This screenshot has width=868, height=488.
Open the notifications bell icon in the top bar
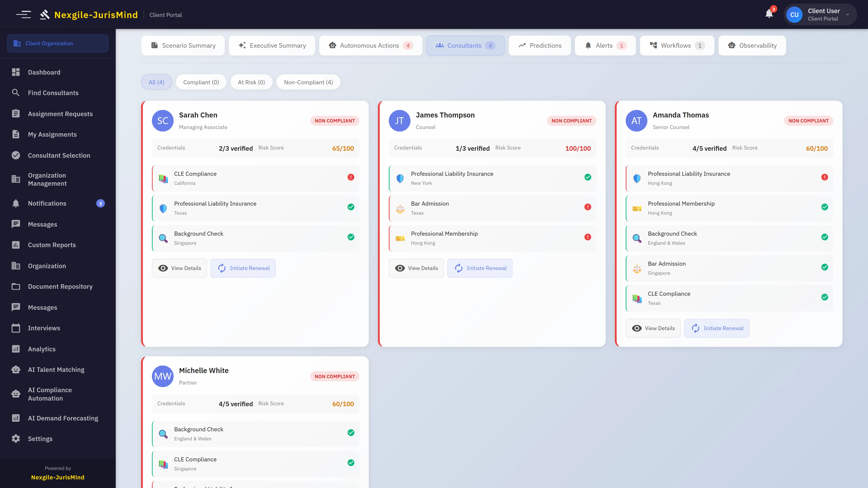click(x=769, y=14)
